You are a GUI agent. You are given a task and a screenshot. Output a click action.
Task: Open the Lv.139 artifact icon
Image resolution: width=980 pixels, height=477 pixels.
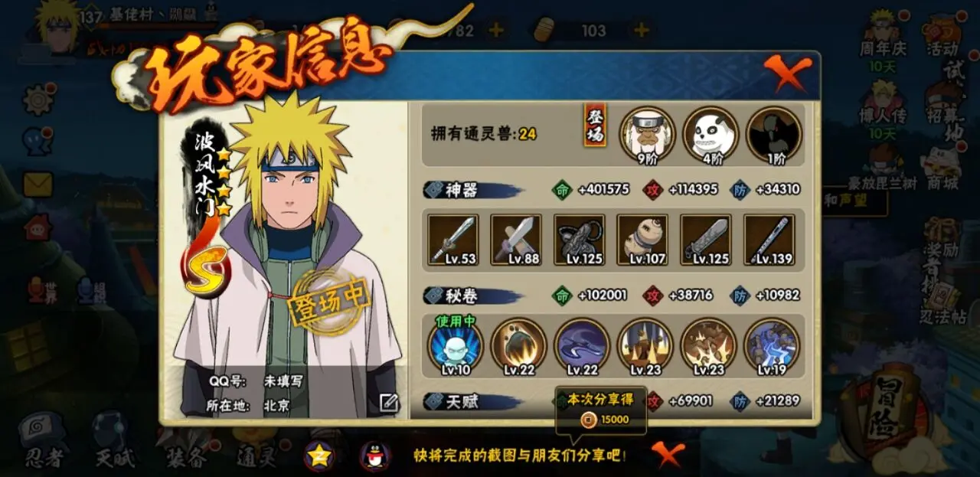[769, 240]
